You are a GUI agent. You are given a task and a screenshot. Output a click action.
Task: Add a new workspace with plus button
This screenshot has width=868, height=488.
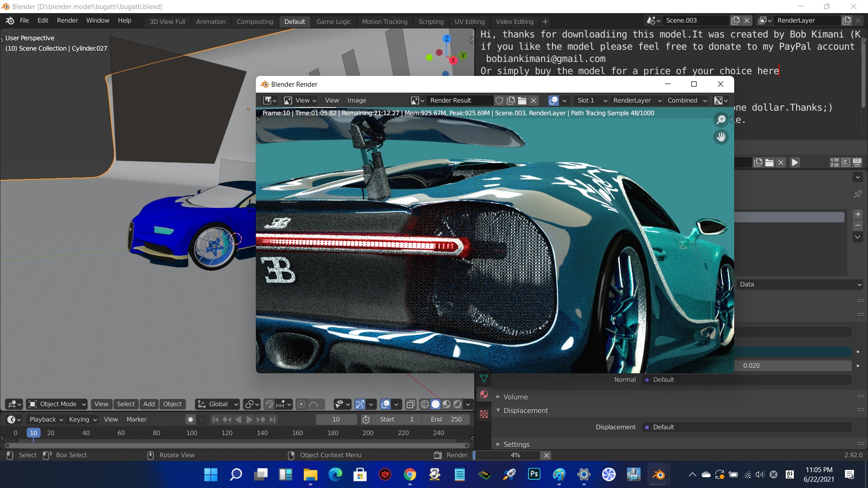(x=545, y=22)
